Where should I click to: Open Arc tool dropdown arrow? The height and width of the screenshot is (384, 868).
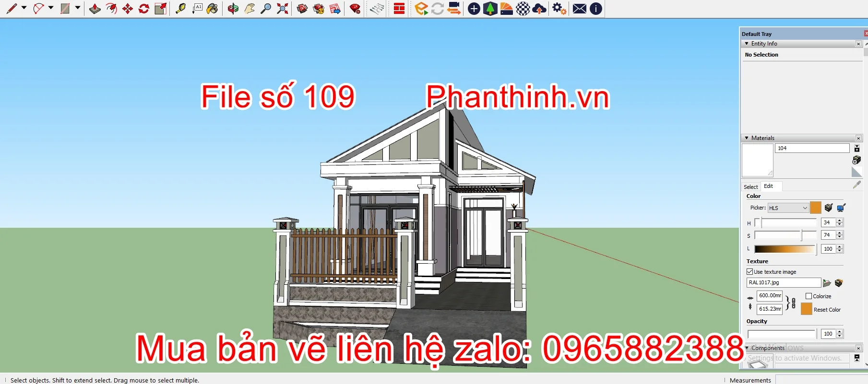51,8
